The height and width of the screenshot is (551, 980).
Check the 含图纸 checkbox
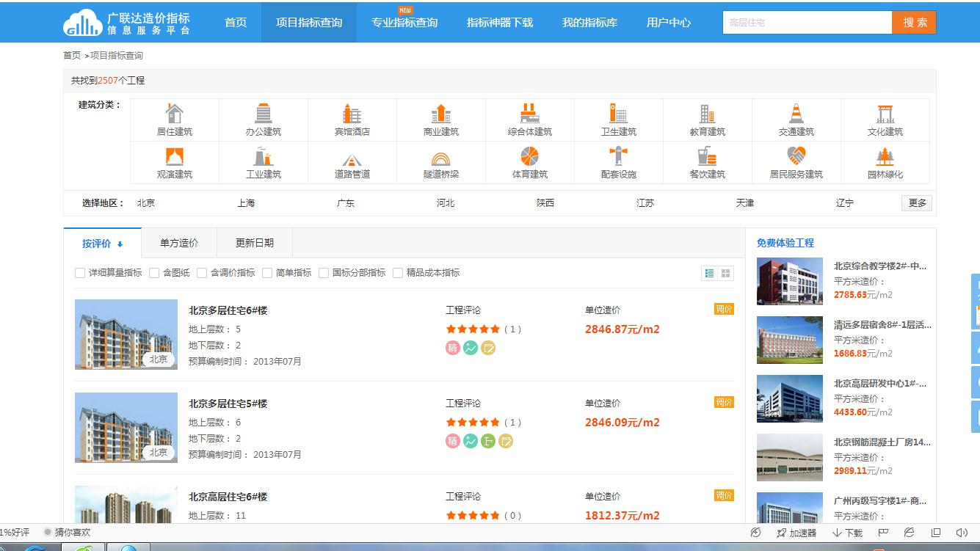[154, 273]
